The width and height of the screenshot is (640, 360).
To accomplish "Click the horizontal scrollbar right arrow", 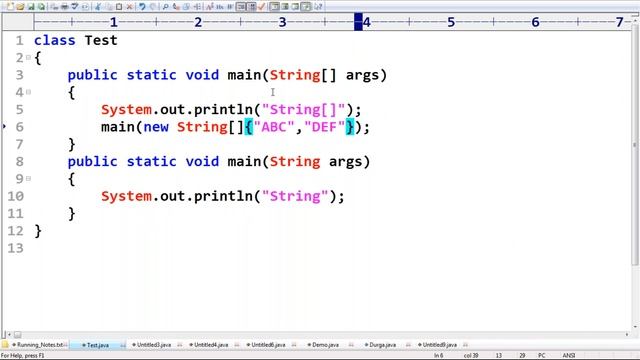I will tap(627, 334).
